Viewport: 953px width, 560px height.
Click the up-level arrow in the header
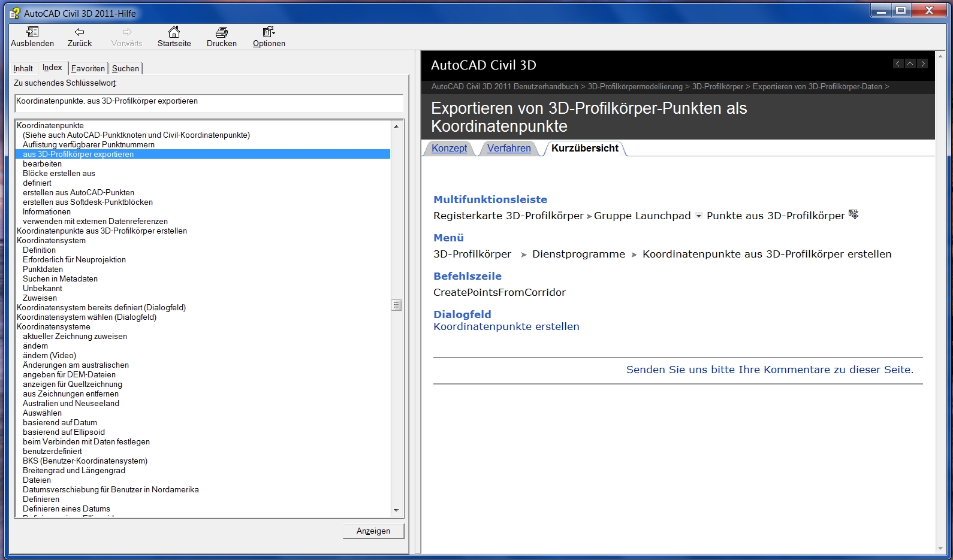pos(910,63)
